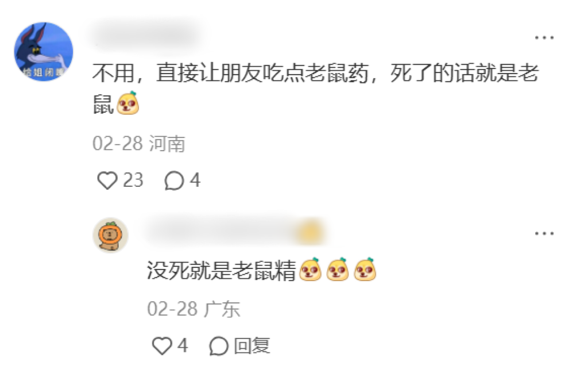Click the second emoji in the reply
Screen dimensions: 588x369
338,269
